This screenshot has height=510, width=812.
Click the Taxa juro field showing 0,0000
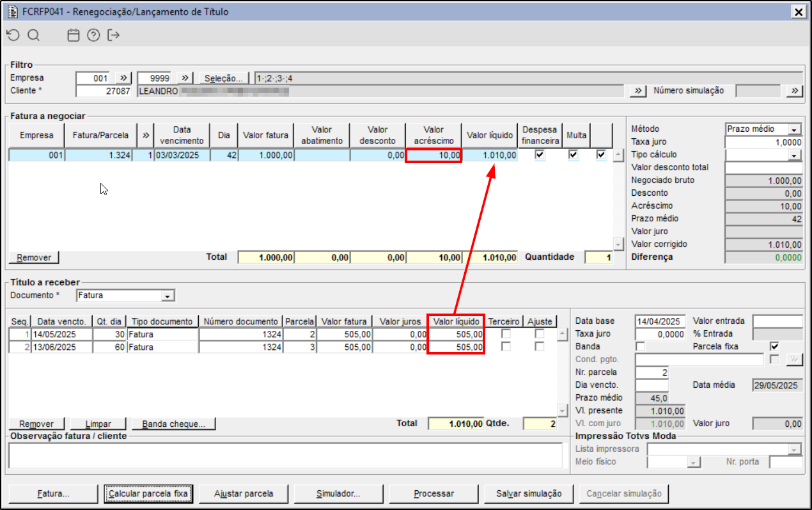pyautogui.click(x=660, y=334)
